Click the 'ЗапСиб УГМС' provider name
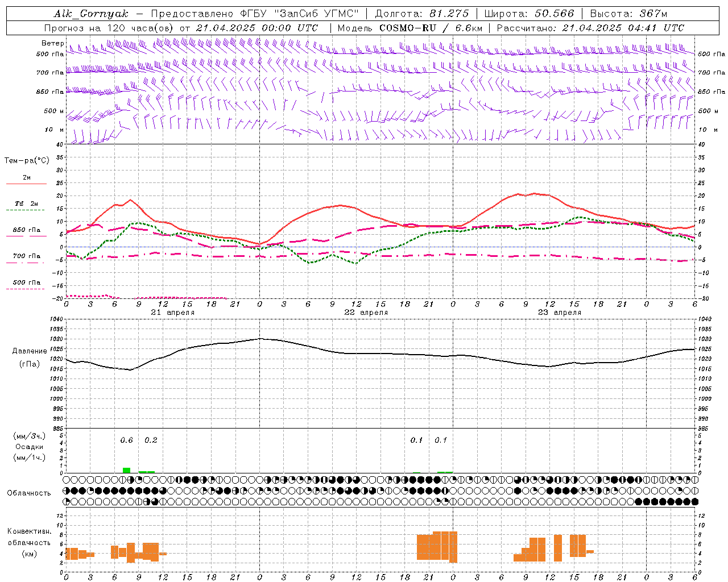This screenshot has height=582, width=728. (317, 14)
